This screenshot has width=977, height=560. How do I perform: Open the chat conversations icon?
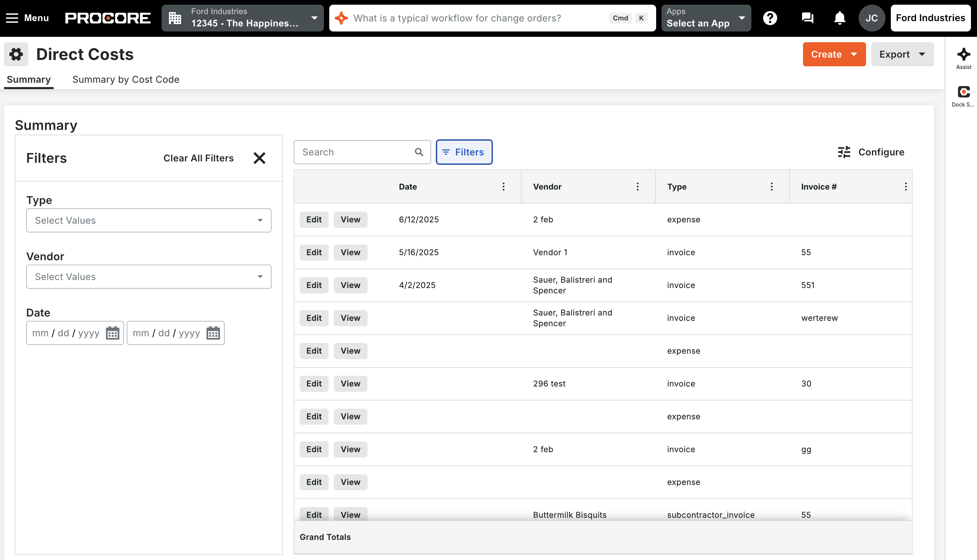pyautogui.click(x=807, y=18)
